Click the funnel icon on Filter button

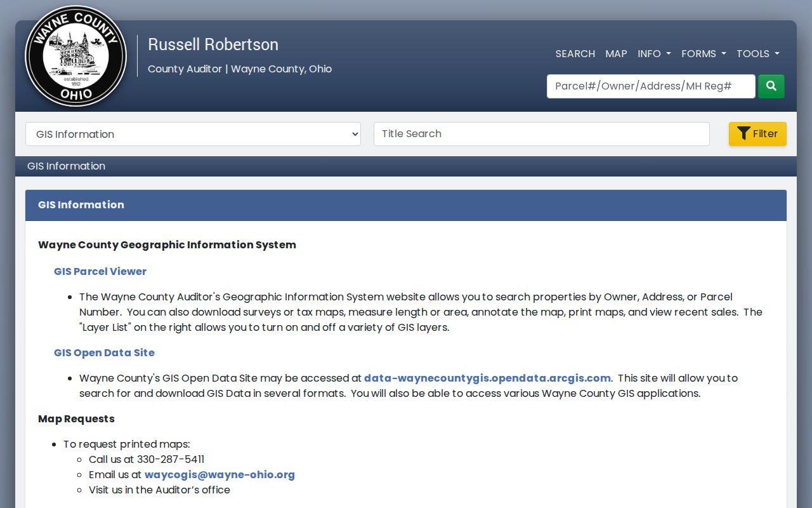click(743, 134)
